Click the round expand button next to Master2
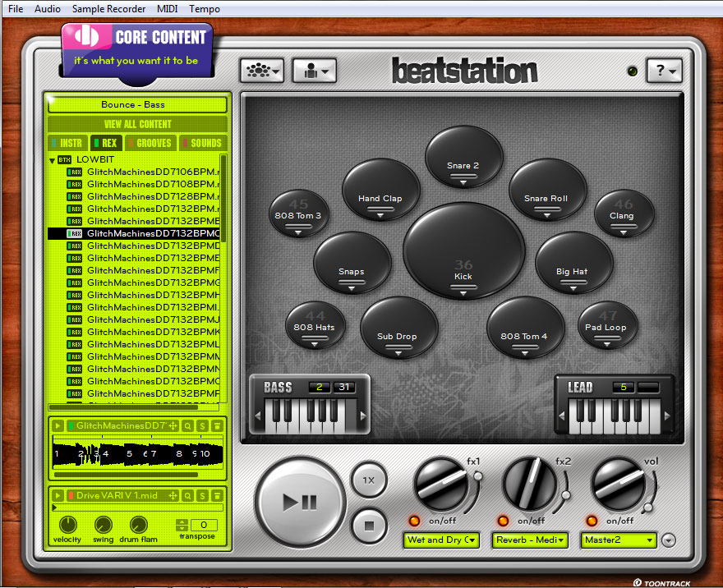The image size is (723, 588). [669, 540]
